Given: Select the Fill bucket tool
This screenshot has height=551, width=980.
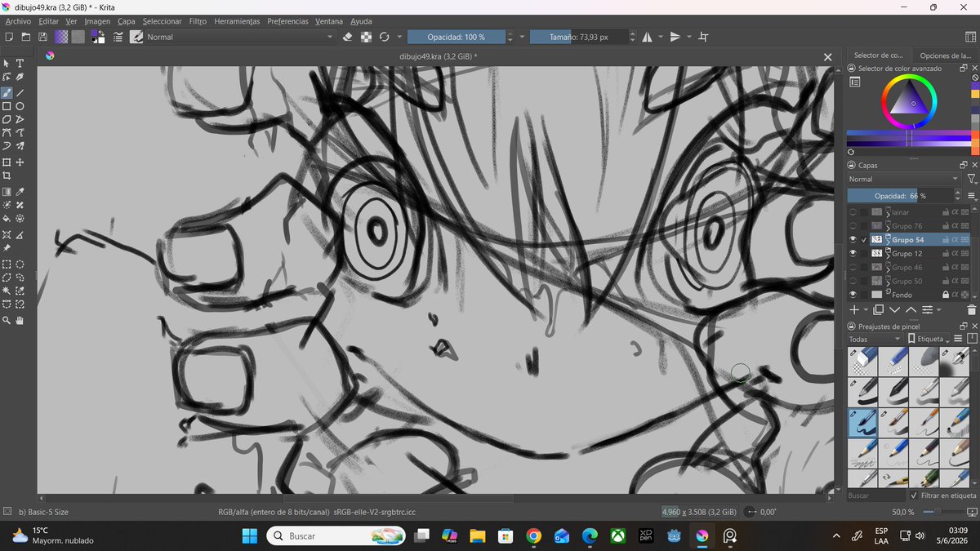Looking at the screenshot, I should (7, 219).
